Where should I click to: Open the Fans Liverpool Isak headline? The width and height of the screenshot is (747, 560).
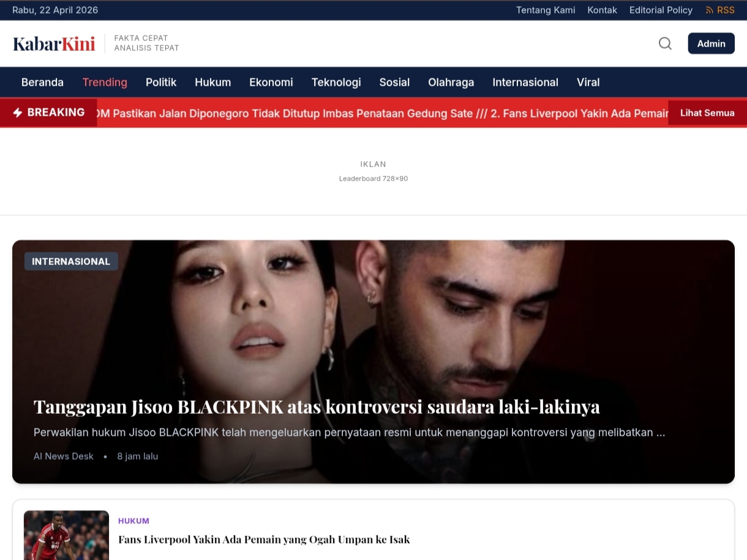pyautogui.click(x=264, y=539)
